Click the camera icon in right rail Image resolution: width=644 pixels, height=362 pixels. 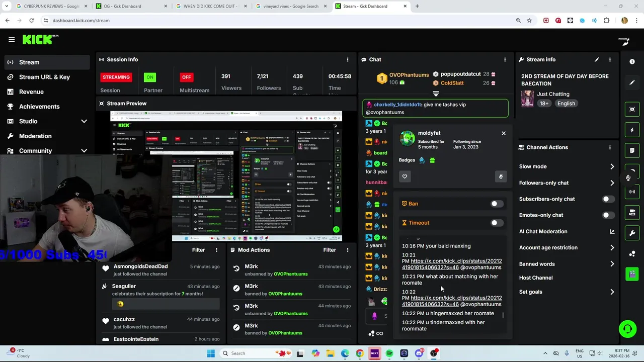(x=632, y=213)
